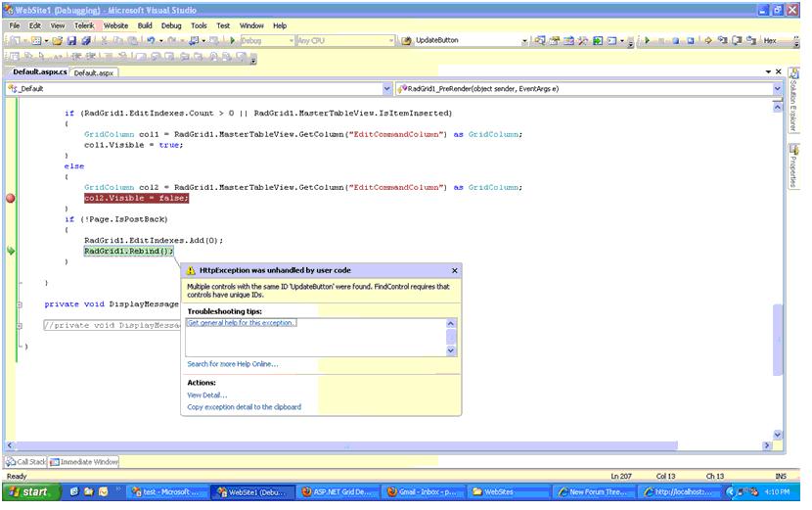Click 'Search for more Help Online...' link
Image resolution: width=812 pixels, height=510 pixels.
click(233, 364)
